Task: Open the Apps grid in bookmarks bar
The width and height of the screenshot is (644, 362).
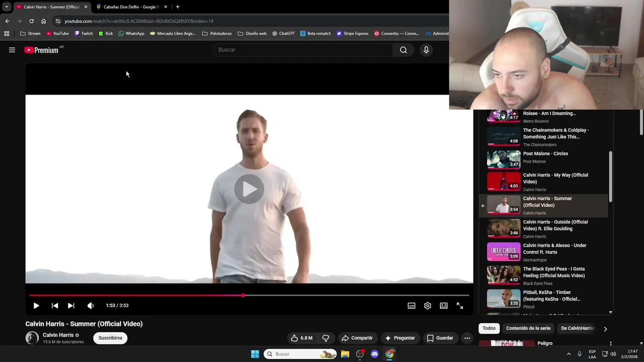Action: [x=7, y=34]
